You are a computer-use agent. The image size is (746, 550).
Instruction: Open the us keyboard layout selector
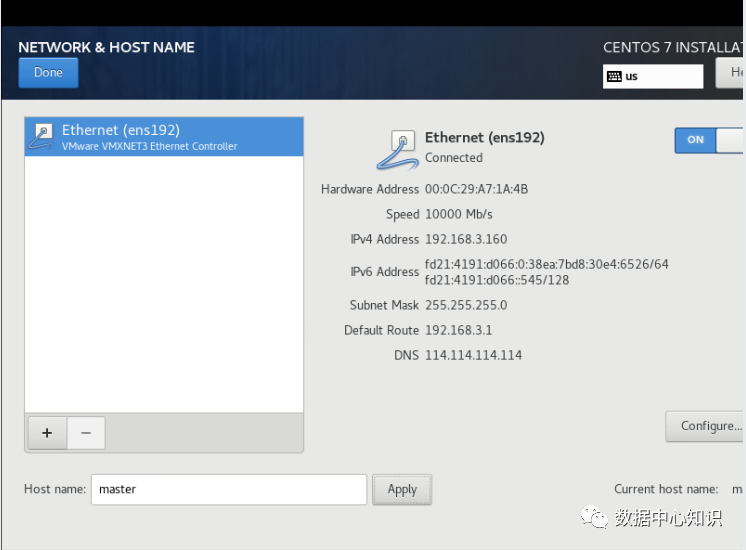point(653,76)
